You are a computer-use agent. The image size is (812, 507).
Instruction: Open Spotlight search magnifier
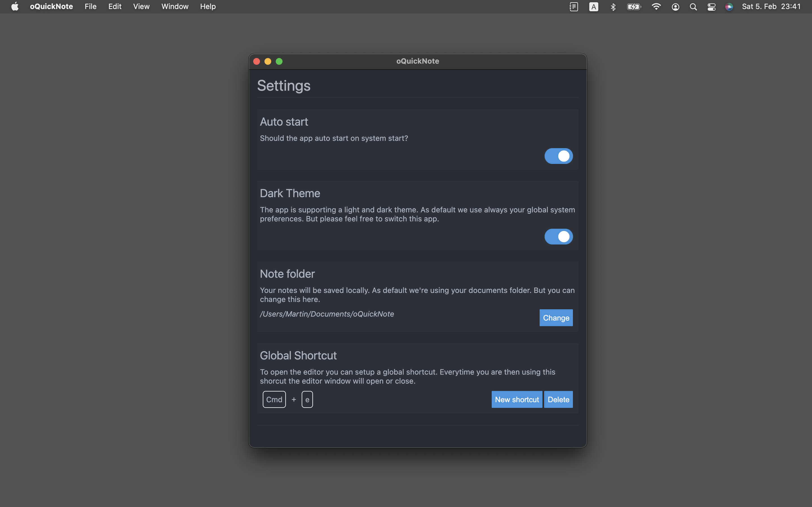click(x=693, y=7)
